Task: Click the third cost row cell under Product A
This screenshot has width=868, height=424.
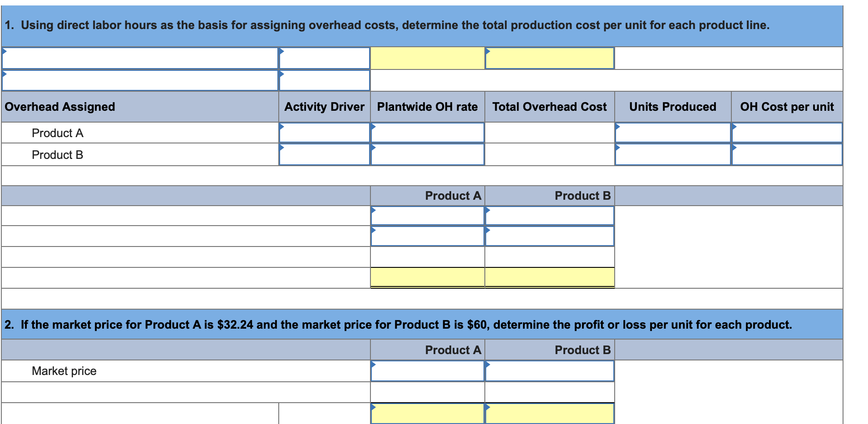Action: [x=428, y=257]
